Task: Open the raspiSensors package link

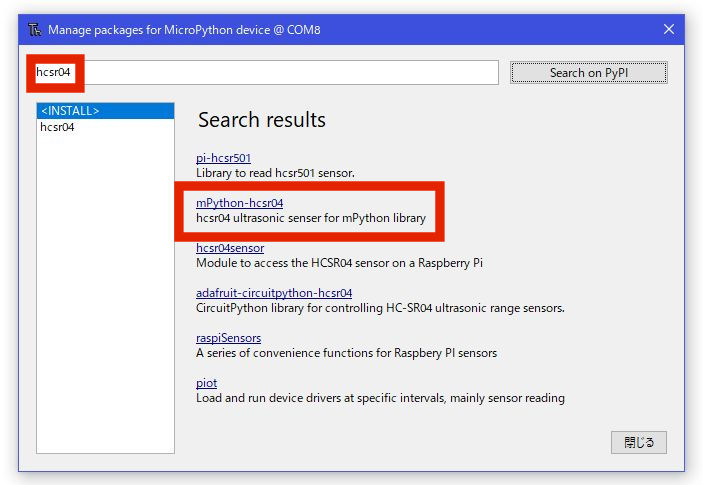Action: (x=228, y=338)
